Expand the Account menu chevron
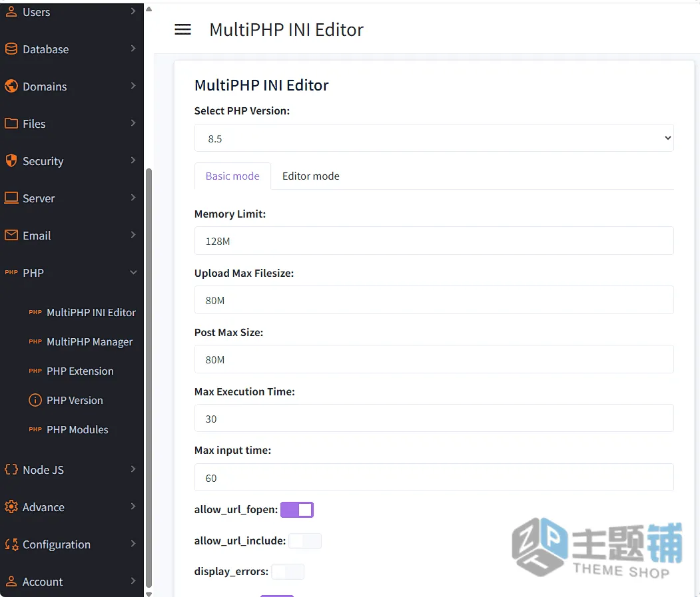Screen dimensions: 700x597 [133, 580]
